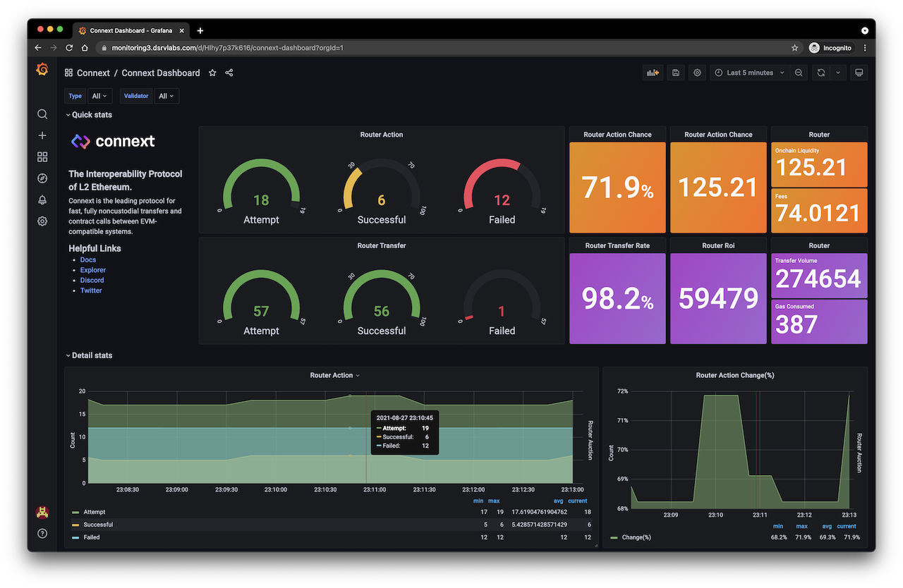
Task: Share the dashboard via share icon
Action: (x=229, y=73)
